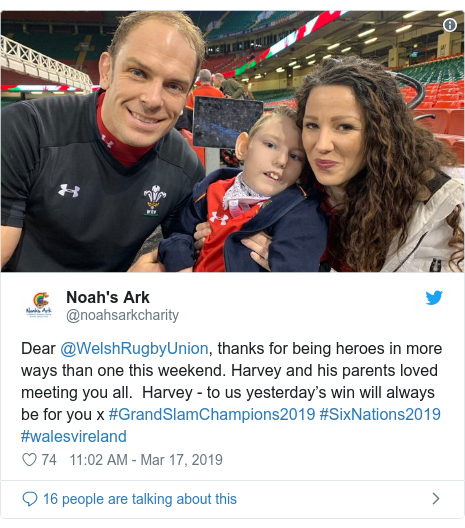The image size is (465, 528).
Task: Click the tweet text starting with 'Dear'
Action: click(x=231, y=392)
